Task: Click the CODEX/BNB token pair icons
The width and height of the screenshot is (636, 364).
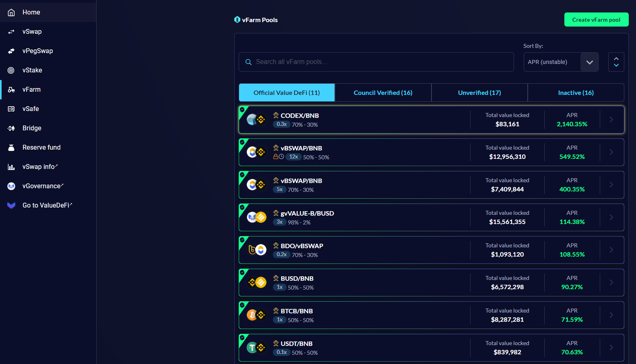Action: click(256, 119)
